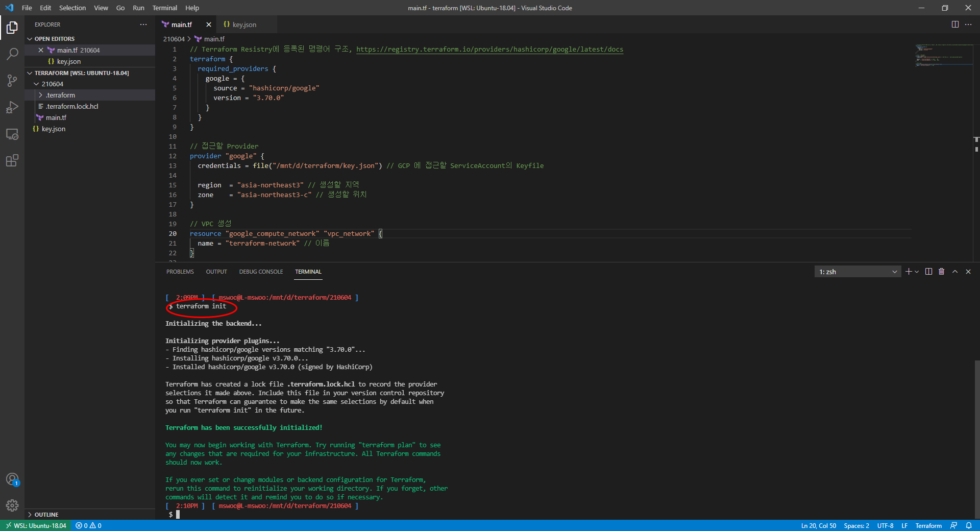The height and width of the screenshot is (531, 980).
Task: Open problems via errors and warnings count
Action: (x=88, y=525)
